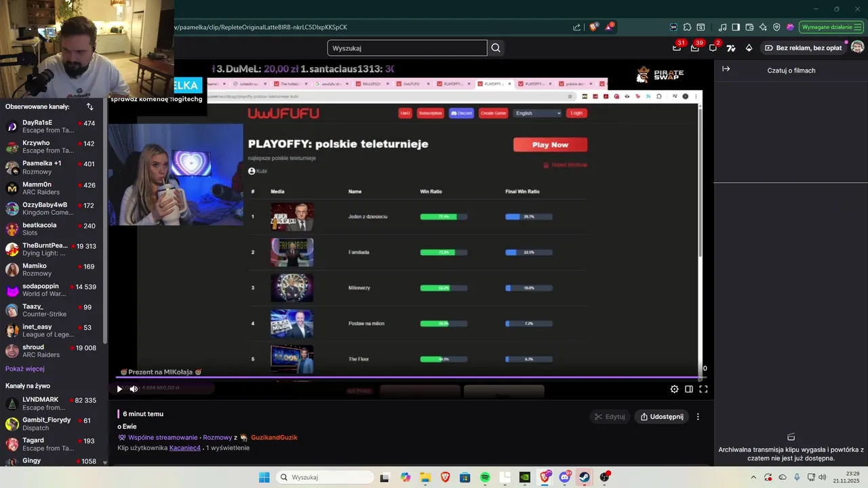Open volume control in system tray
This screenshot has height=488, width=868.
click(x=823, y=477)
